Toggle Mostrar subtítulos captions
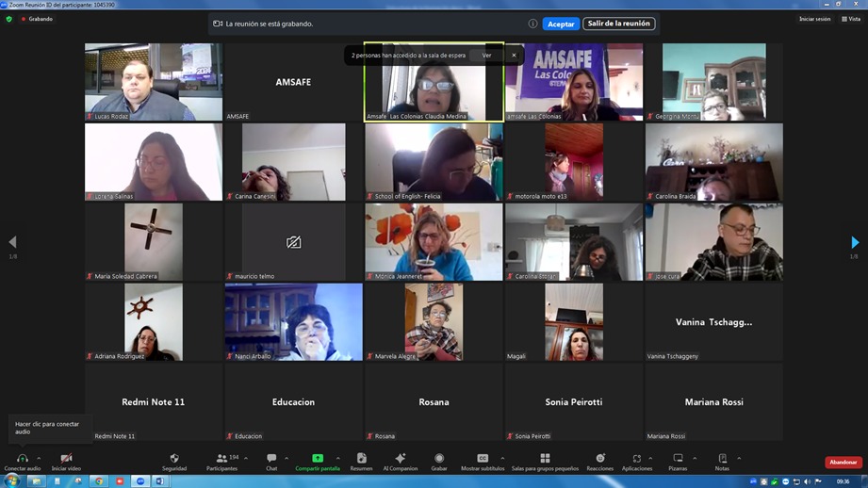The image size is (868, 488). pos(483,460)
